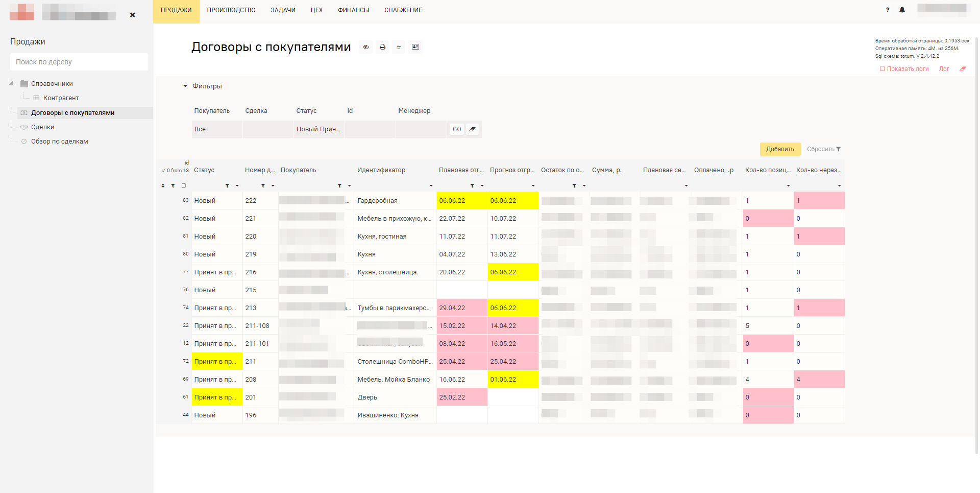Select the contract number 211-108 cell

[260, 326]
